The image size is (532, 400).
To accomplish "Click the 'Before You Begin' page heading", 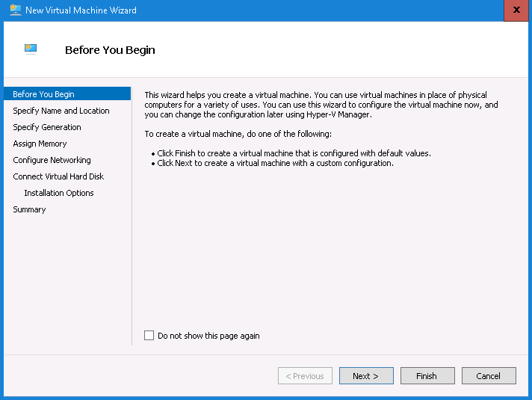I will pos(110,50).
